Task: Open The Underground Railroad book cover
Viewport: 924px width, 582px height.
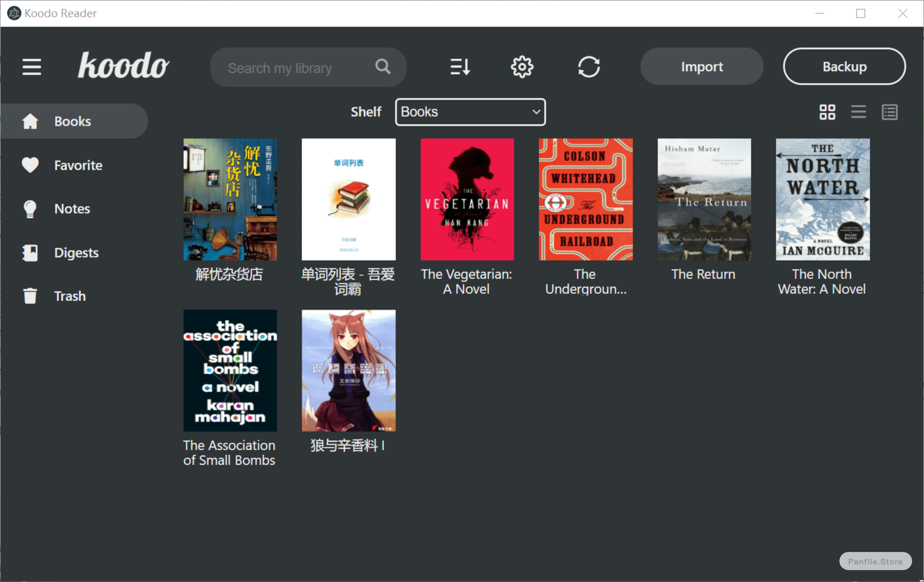Action: pos(586,199)
